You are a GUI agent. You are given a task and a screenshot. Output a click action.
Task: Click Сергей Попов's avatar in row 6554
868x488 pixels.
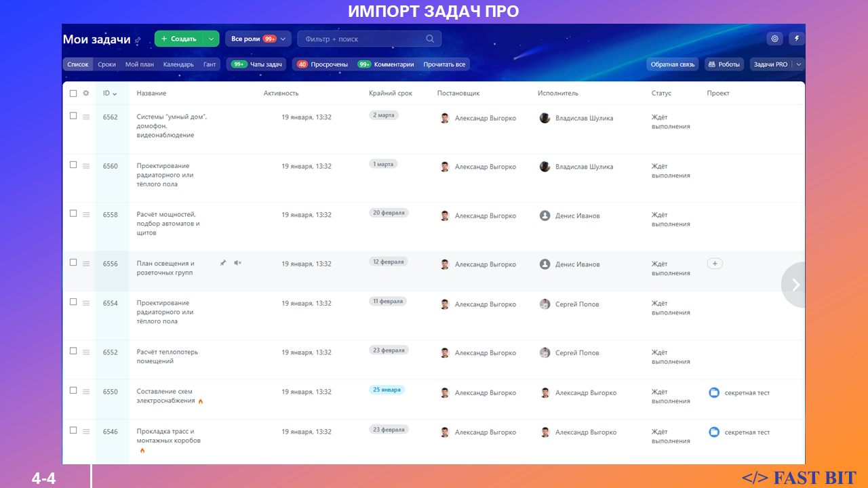pos(545,304)
